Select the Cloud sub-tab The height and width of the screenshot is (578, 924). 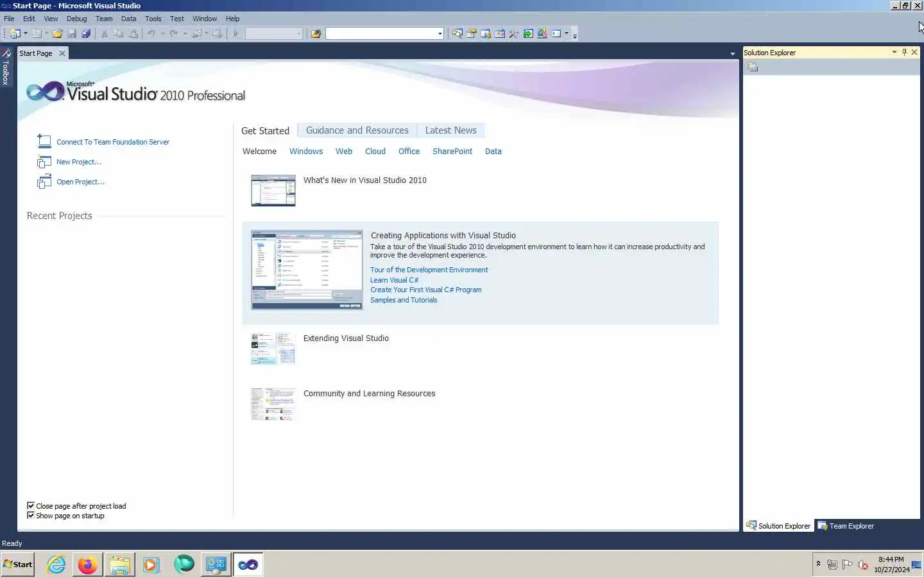(375, 152)
